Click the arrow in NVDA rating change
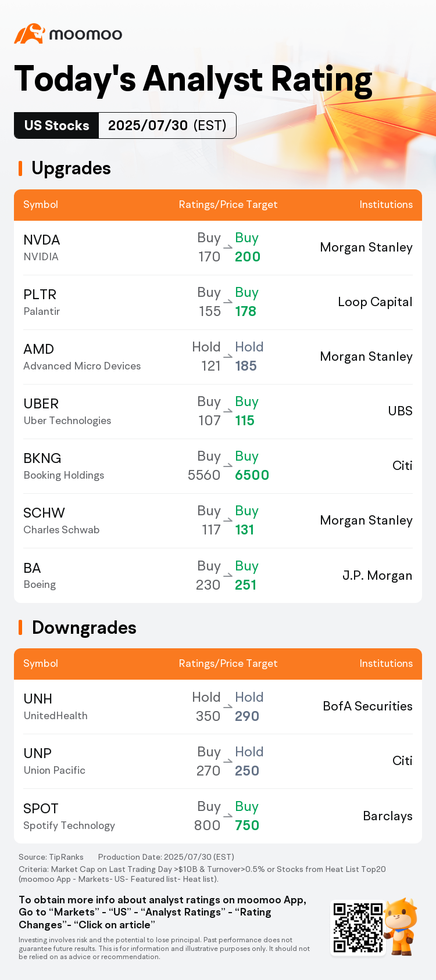 click(228, 247)
